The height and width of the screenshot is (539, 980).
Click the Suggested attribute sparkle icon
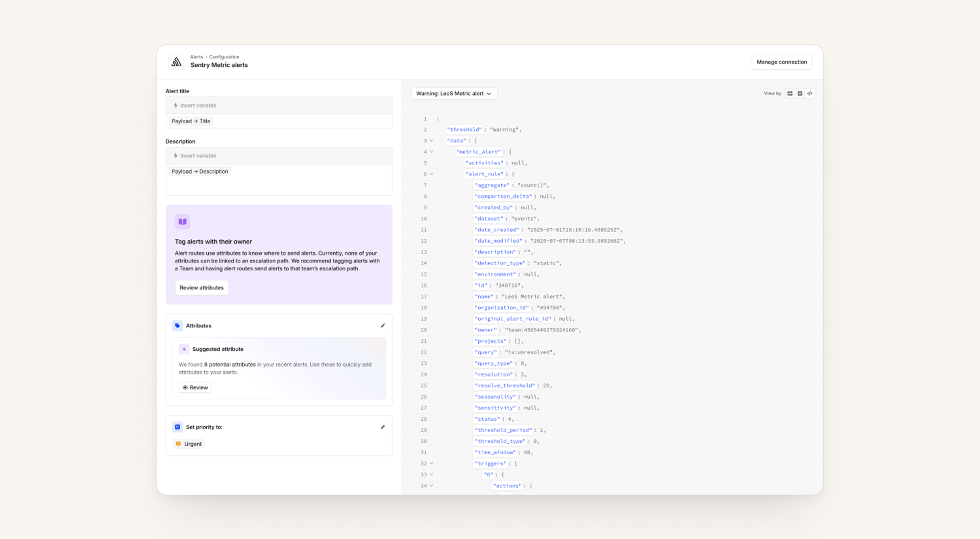click(184, 349)
